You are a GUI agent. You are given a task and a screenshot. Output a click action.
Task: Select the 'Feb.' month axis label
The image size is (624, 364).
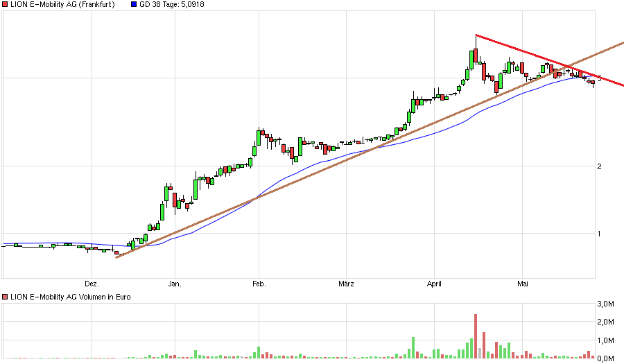click(259, 284)
